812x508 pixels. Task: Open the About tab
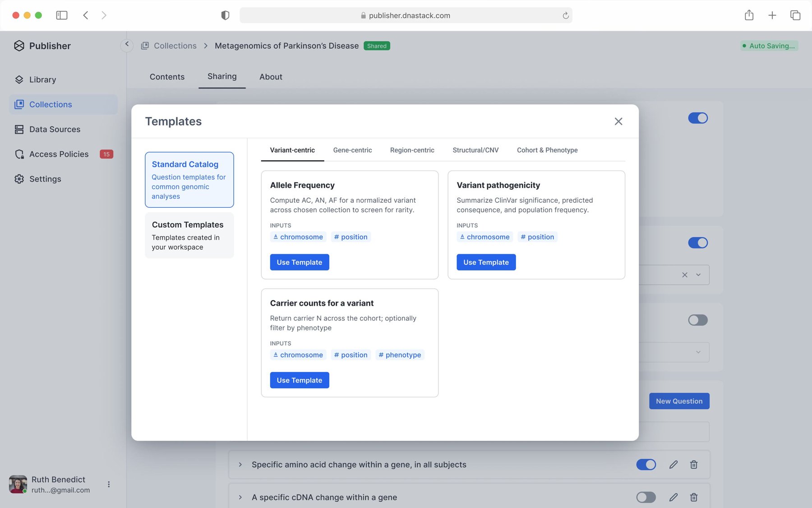click(x=271, y=77)
